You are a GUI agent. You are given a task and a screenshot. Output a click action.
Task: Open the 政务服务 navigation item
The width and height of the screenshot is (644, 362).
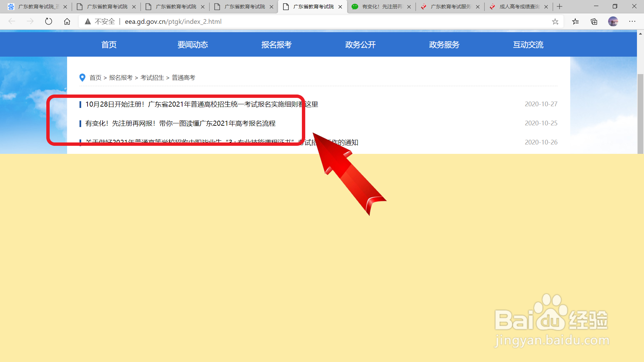click(444, 45)
